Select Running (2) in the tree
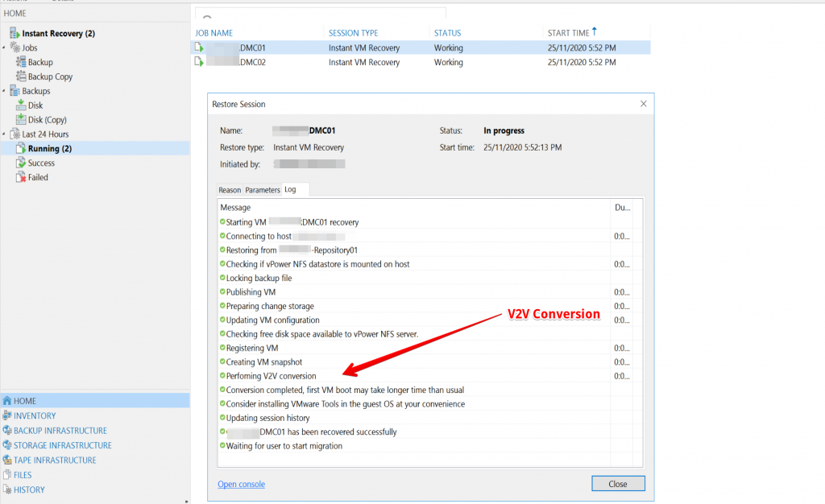 pyautogui.click(x=50, y=148)
